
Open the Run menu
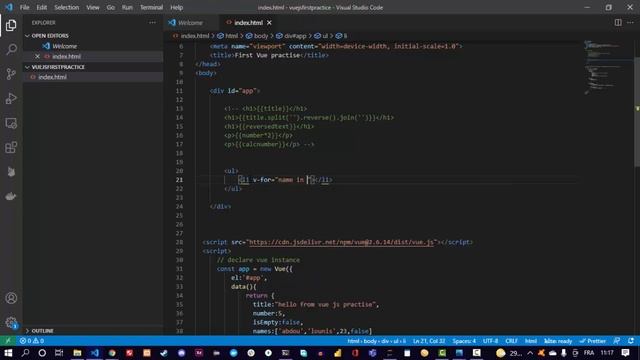127,7
